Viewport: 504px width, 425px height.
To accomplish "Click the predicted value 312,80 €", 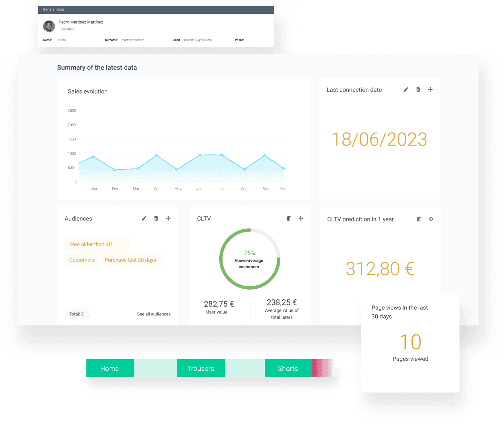I will coord(380,269).
